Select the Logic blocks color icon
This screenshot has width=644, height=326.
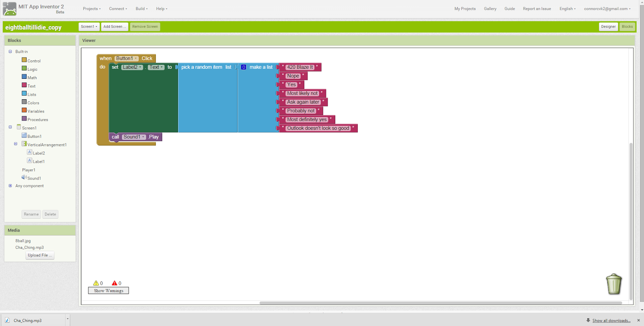(24, 68)
